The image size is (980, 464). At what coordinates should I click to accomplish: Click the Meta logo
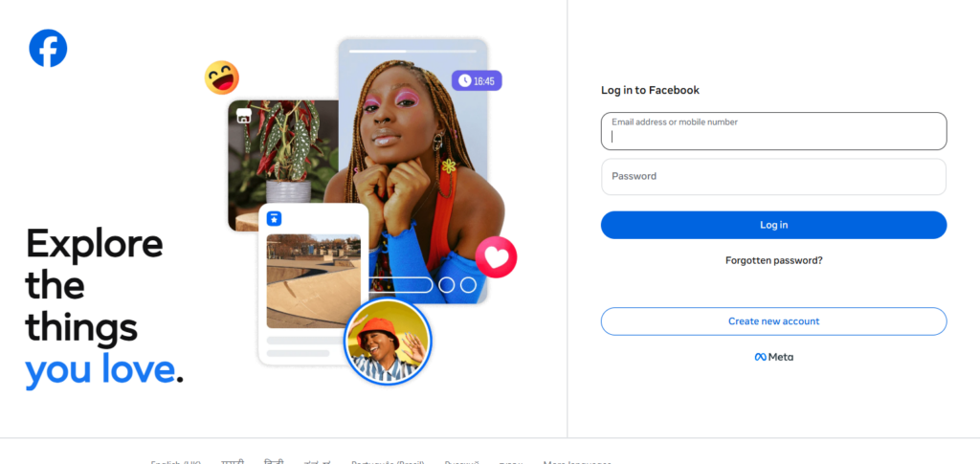(773, 357)
